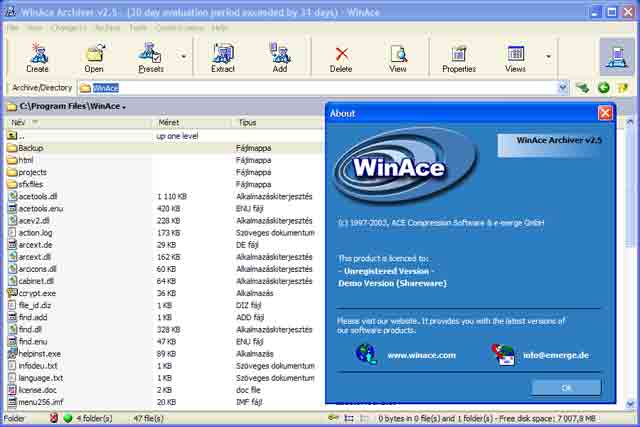Click the yellow folder-up icon beside the path
The height and width of the screenshot is (427, 640).
(622, 87)
